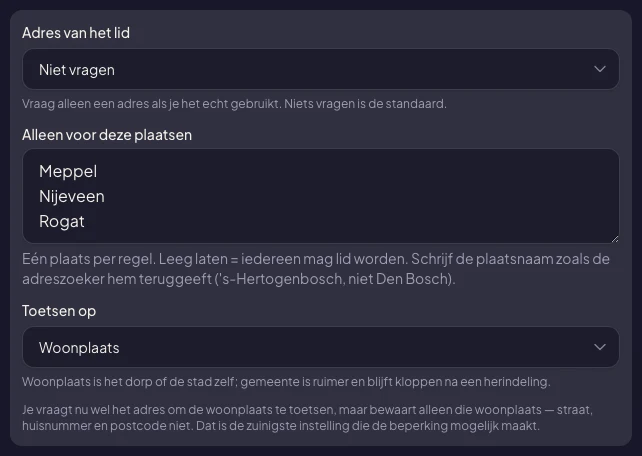The height and width of the screenshot is (456, 642).
Task: Select the 'Woonplaats' value text in dropdown
Action: tap(79, 348)
